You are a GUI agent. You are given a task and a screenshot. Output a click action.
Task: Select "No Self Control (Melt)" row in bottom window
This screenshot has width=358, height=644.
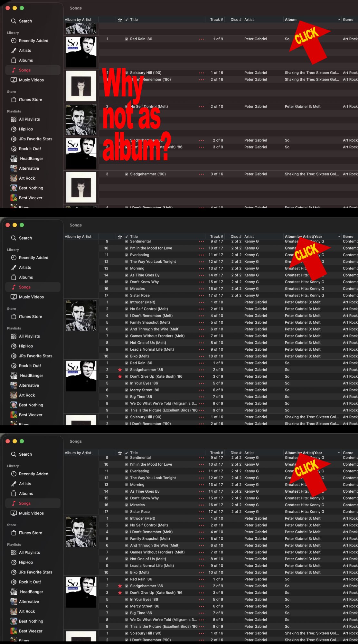pos(228,525)
